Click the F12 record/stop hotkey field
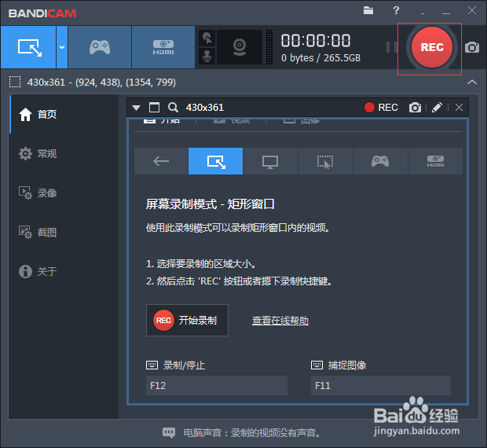 (x=217, y=386)
